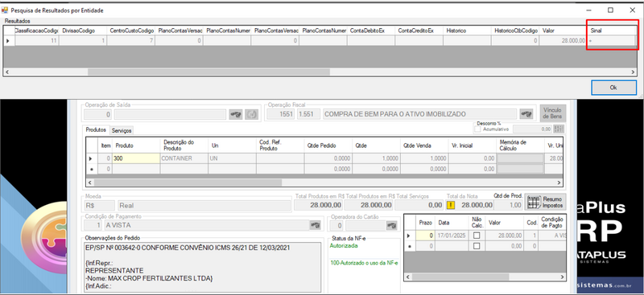644x295 pixels.
Task: Click products grid scroll left arrow
Action: pyautogui.click(x=90, y=182)
